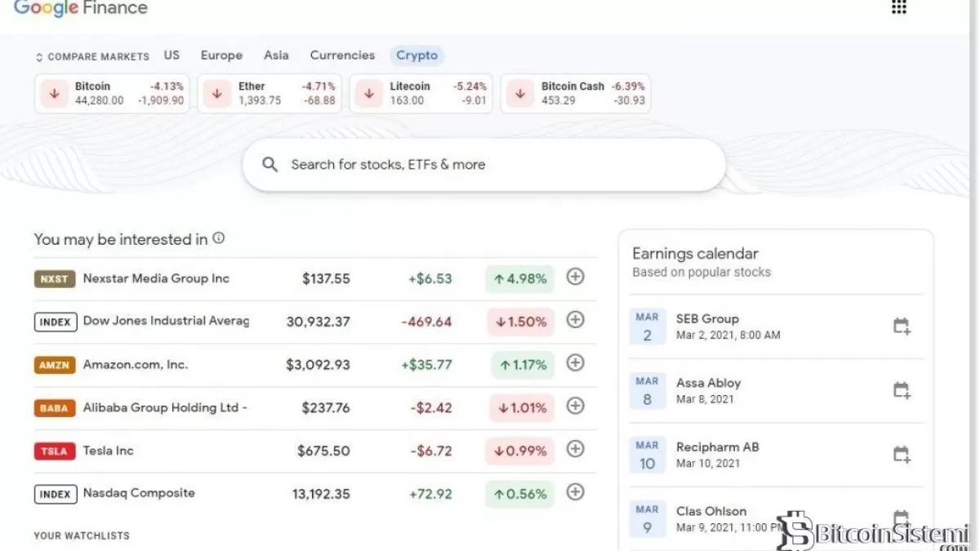This screenshot has height=551, width=980.
Task: Add Dow Jones Industrial Average to watchlist
Action: pyautogui.click(x=575, y=320)
